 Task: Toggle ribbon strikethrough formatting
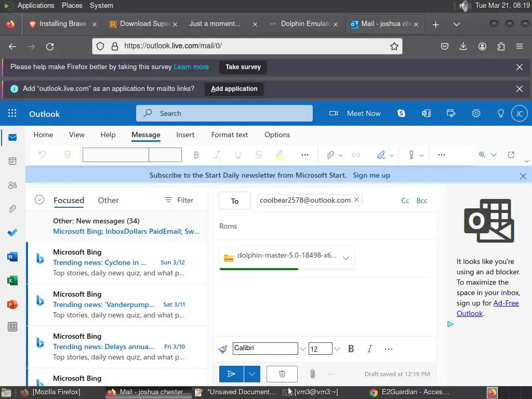tap(259, 155)
